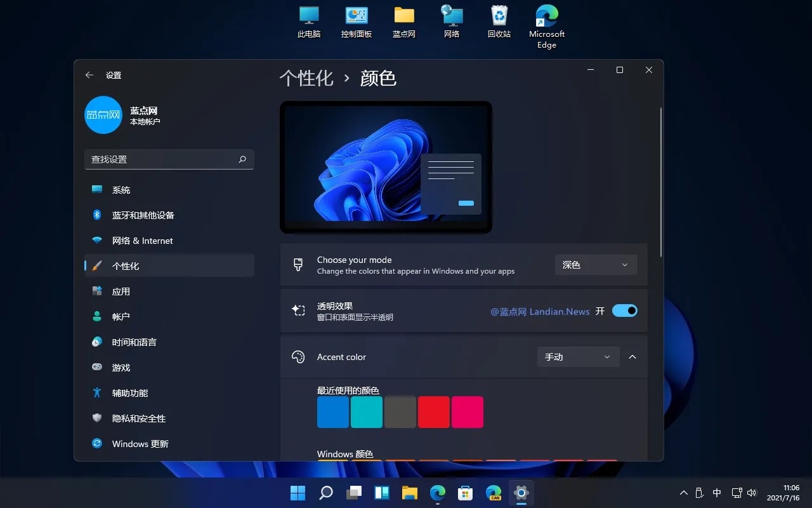Viewport: 812px width, 508px height.
Task: Pick the blue recent color swatch
Action: [x=333, y=412]
